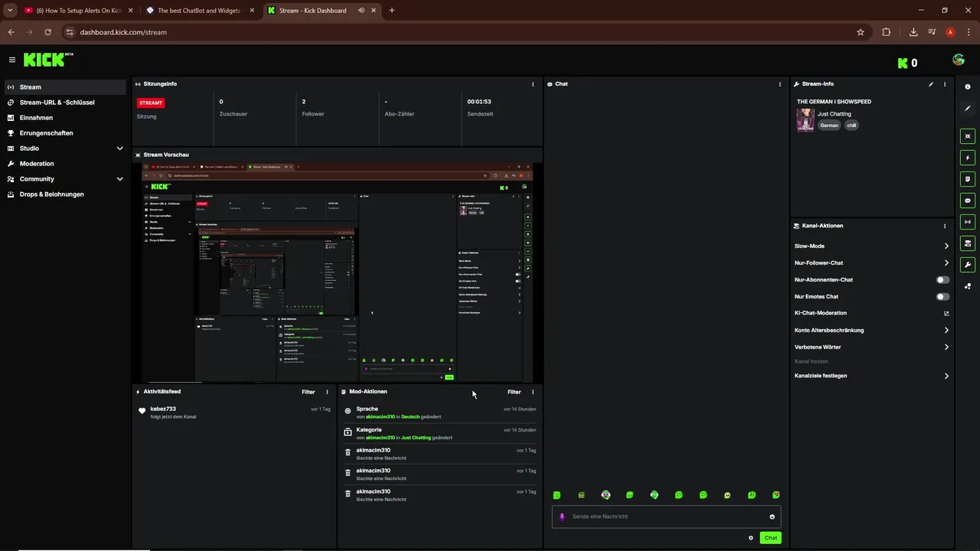Open Stream-Info panel three-dot menu
The image size is (980, 551).
(x=945, y=84)
